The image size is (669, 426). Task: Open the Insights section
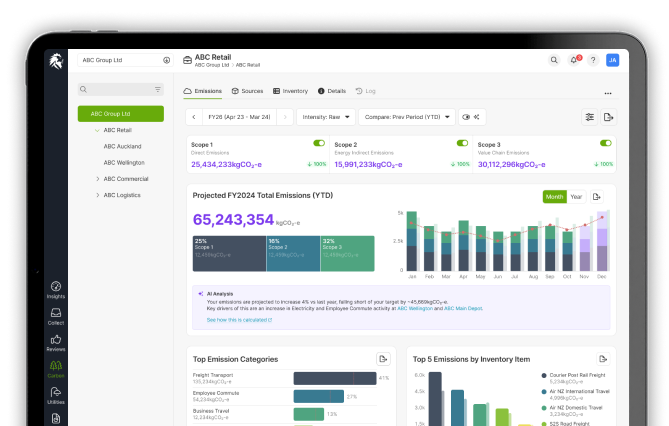[x=56, y=290]
